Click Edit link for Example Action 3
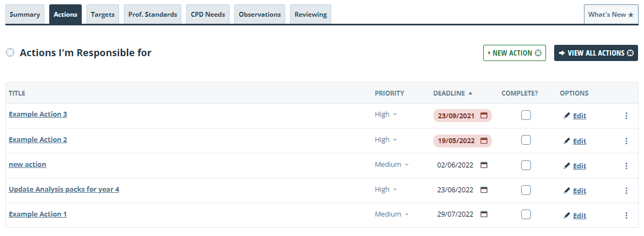Image resolution: width=644 pixels, height=236 pixels. tap(580, 116)
